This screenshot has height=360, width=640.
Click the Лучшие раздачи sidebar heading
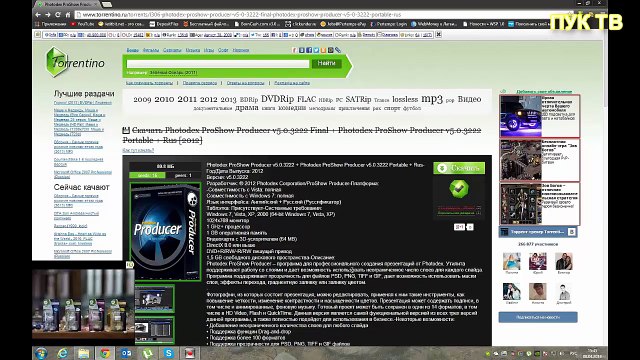click(84, 93)
